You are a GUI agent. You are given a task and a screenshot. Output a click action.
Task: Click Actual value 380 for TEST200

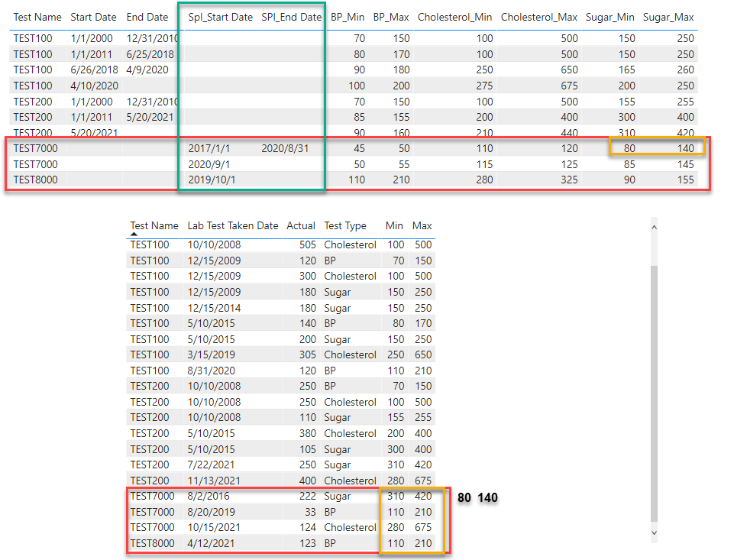[x=308, y=434]
